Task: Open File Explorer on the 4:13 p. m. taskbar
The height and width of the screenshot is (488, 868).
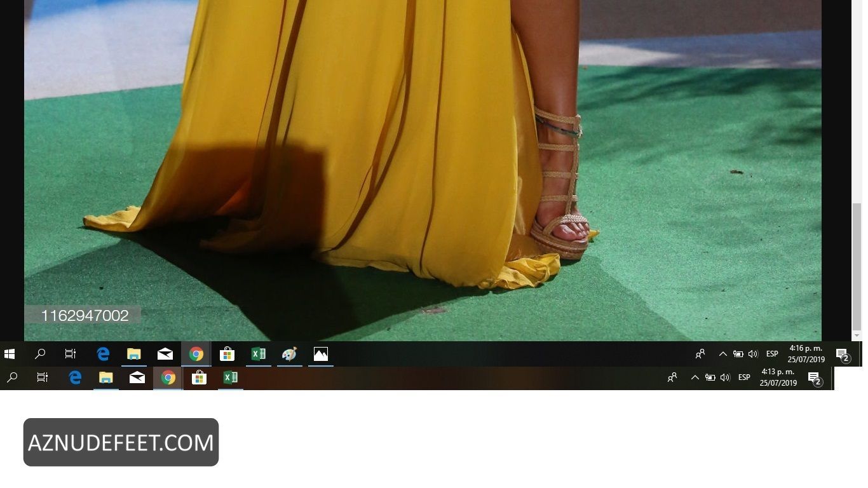Action: pyautogui.click(x=105, y=377)
